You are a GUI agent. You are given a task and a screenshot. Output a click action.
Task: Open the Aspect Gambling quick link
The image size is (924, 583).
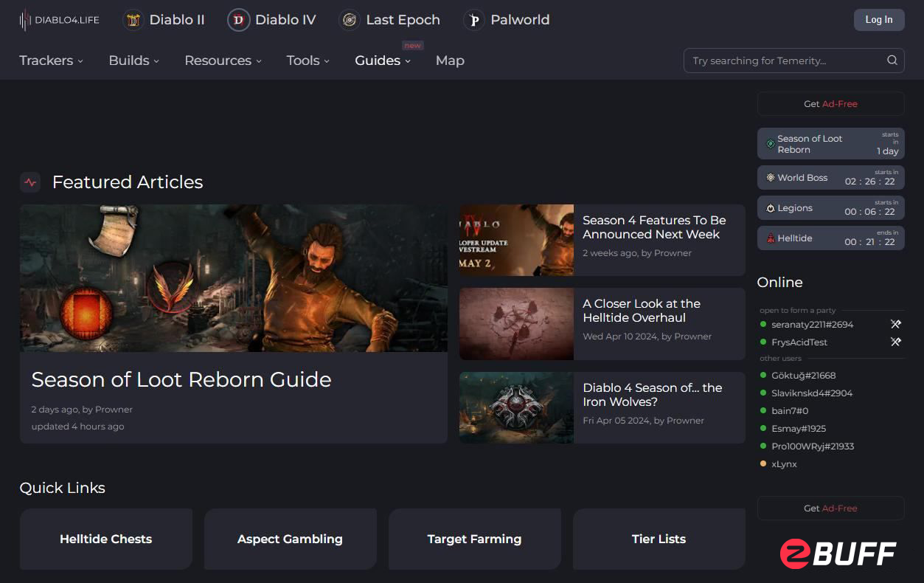click(291, 539)
